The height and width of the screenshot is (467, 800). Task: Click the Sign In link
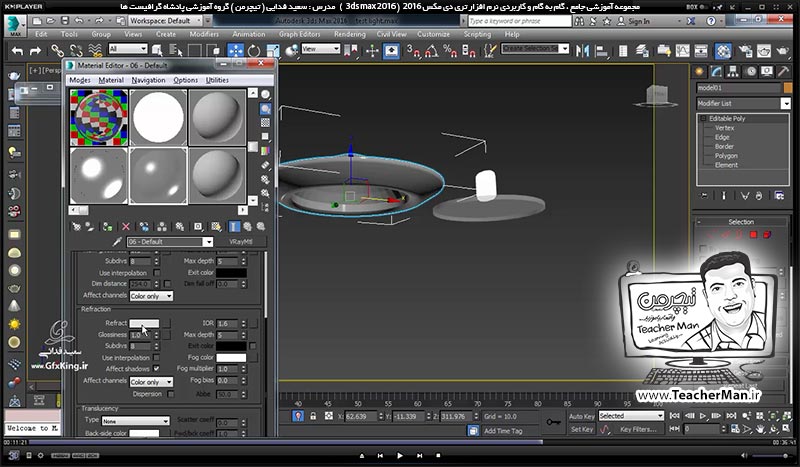pos(639,21)
